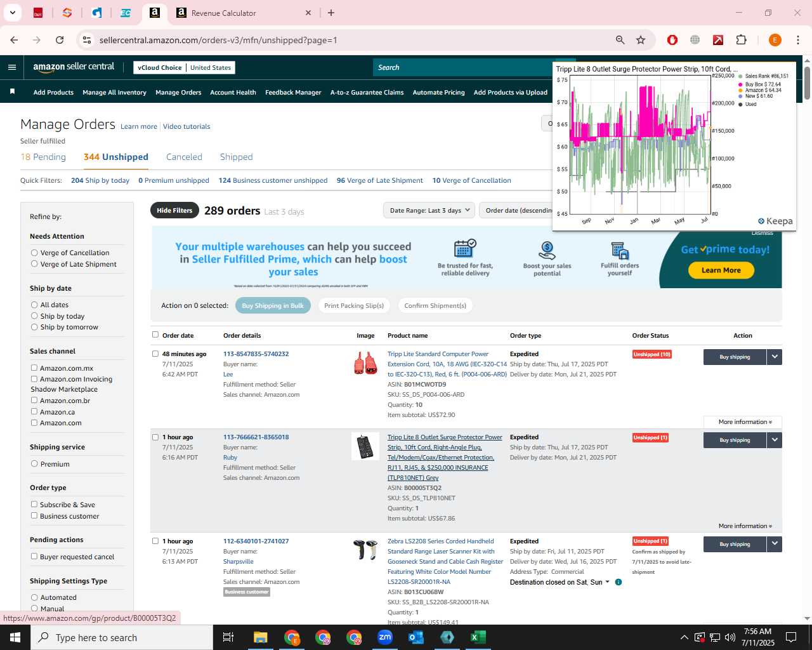
Task: Open the browser Extensions puzzle icon
Action: pos(741,40)
